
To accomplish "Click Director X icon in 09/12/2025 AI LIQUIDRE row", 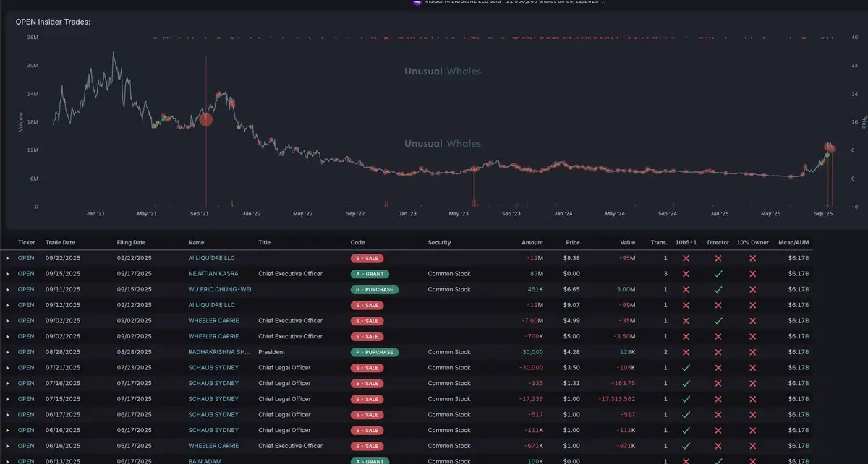I will pos(718,305).
